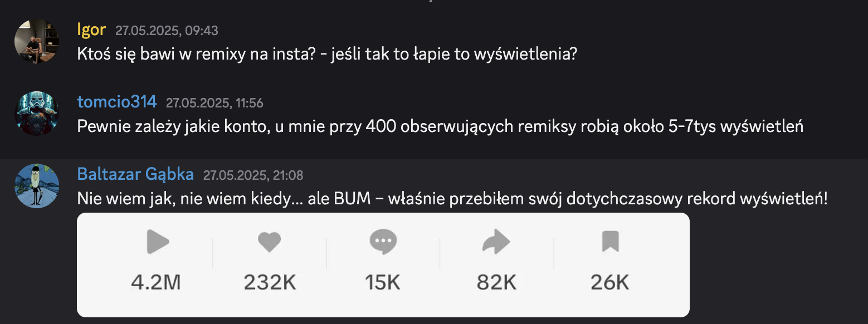Click the 82K shares count

pos(496,283)
